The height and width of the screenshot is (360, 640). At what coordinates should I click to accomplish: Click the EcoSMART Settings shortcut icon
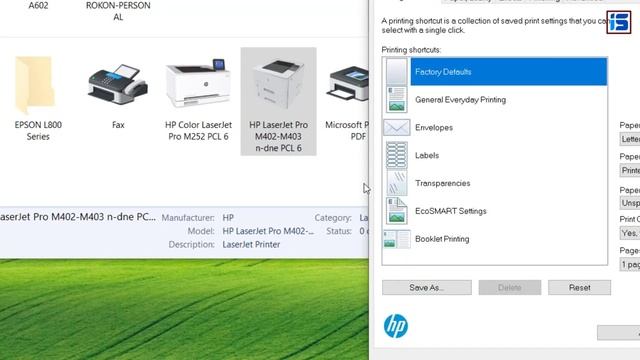pyautogui.click(x=396, y=211)
